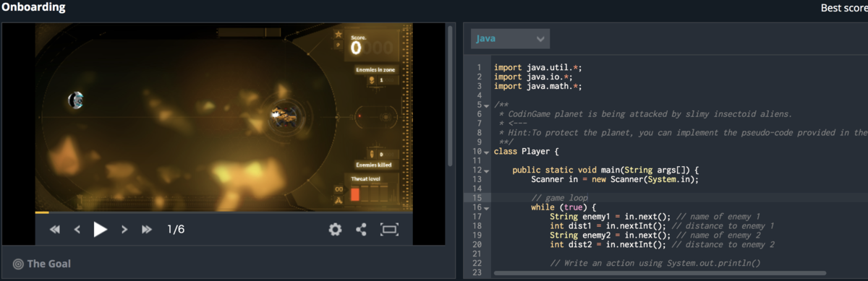868x281 pixels.
Task: Click the replay progress bar under the video
Action: 224,212
